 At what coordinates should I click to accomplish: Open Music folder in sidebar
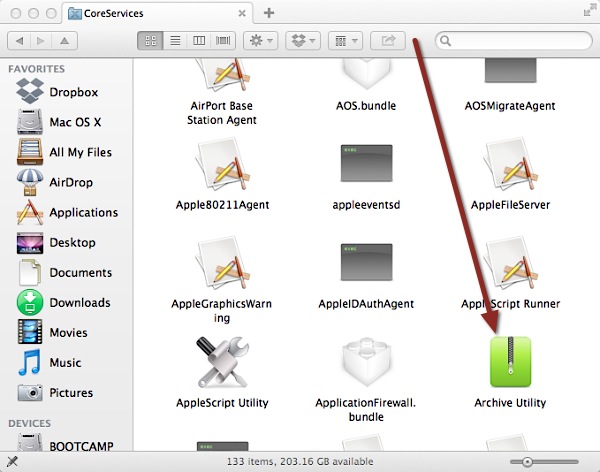(x=49, y=362)
